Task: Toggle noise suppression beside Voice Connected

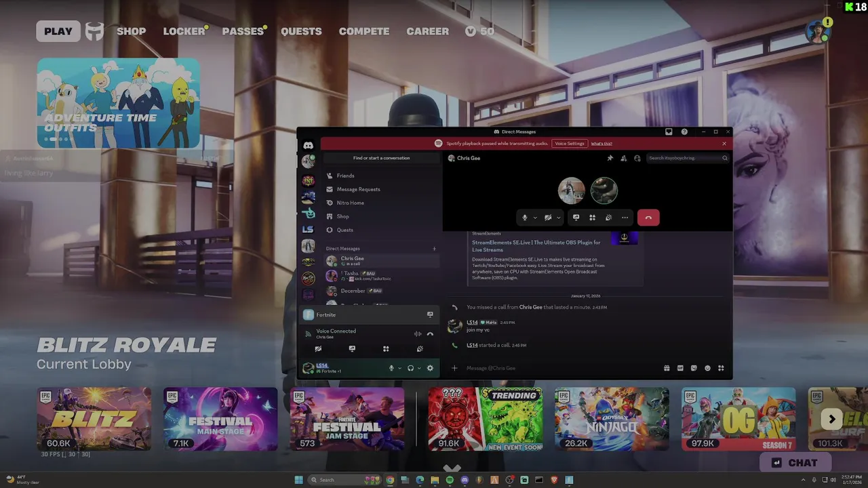Action: 418,333
